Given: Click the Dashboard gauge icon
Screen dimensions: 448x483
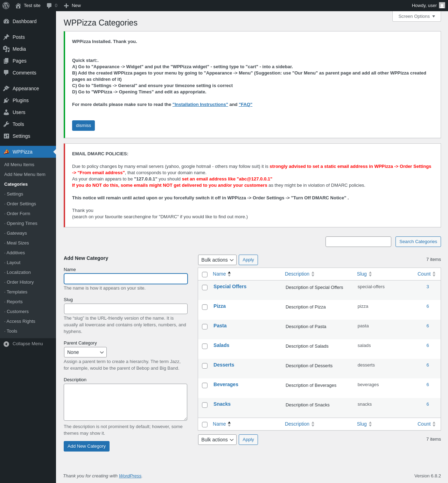Looking at the screenshot, I should [6, 21].
